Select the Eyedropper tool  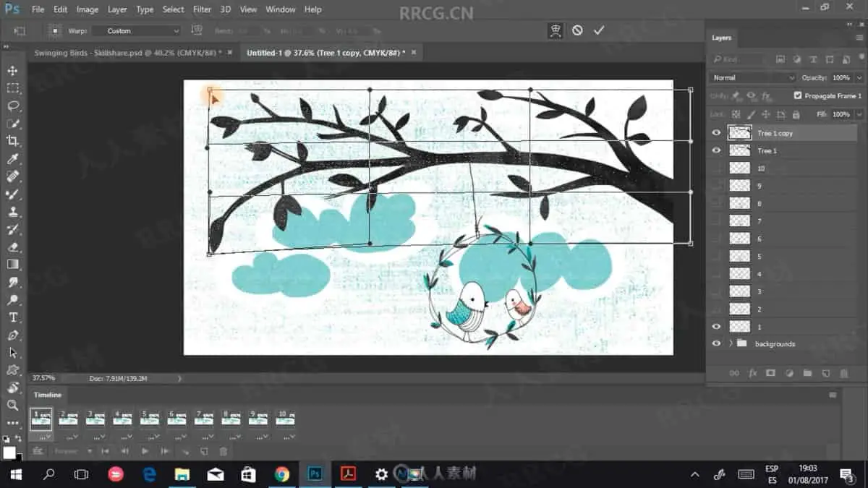point(12,159)
